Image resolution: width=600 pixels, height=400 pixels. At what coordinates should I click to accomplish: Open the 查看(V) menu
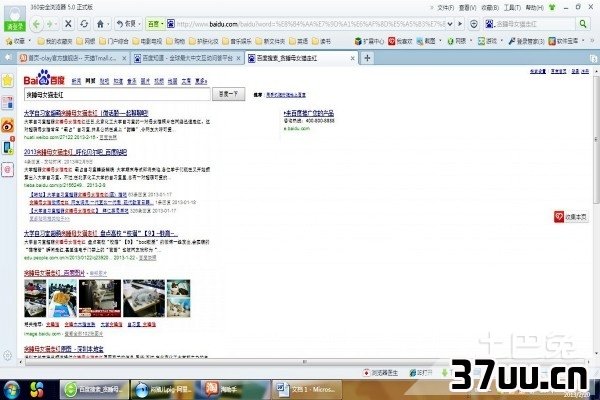point(467,8)
